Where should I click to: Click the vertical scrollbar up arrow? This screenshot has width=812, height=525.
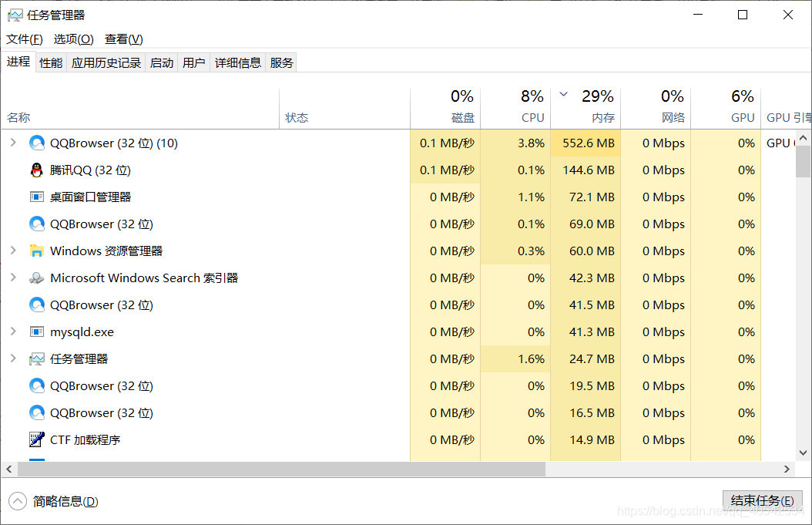[804, 137]
